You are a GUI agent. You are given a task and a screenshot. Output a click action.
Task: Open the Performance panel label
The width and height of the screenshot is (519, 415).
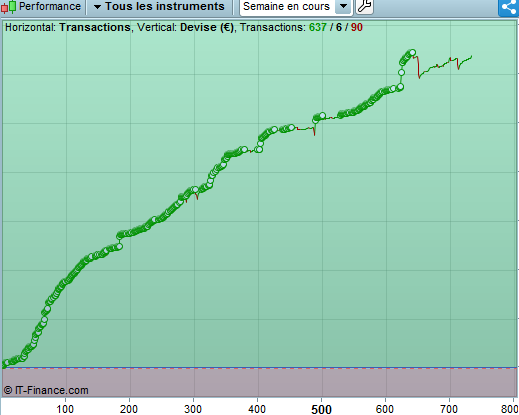tap(50, 6)
